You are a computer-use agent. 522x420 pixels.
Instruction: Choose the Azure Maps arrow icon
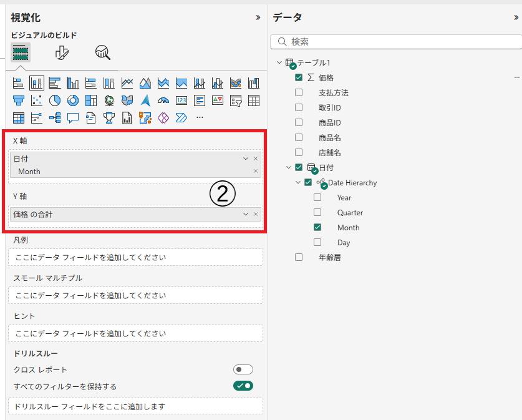(145, 100)
